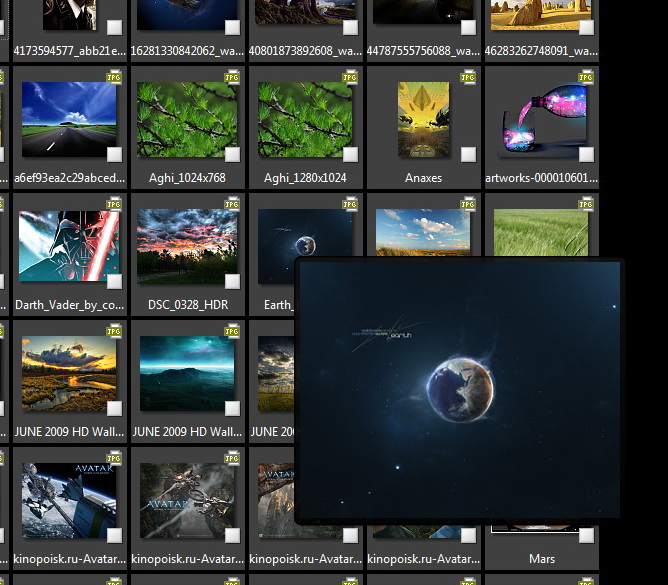Check the artworks-00010601 image checkbox
668x585 pixels.
[x=586, y=154]
